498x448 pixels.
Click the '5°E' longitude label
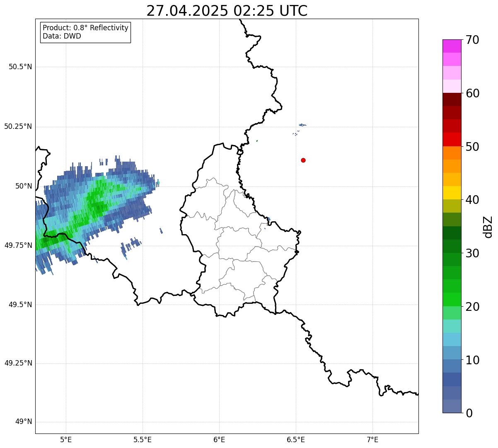click(x=66, y=440)
